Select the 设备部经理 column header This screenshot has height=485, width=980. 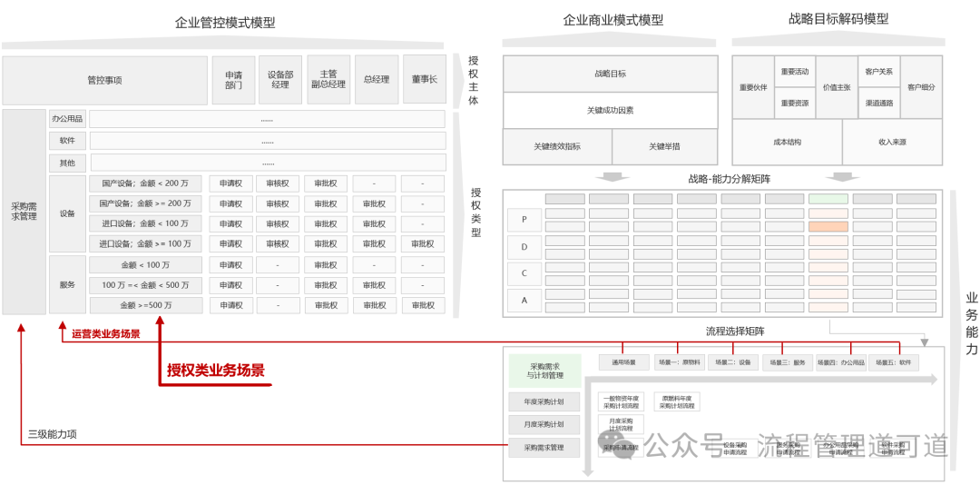(x=280, y=80)
